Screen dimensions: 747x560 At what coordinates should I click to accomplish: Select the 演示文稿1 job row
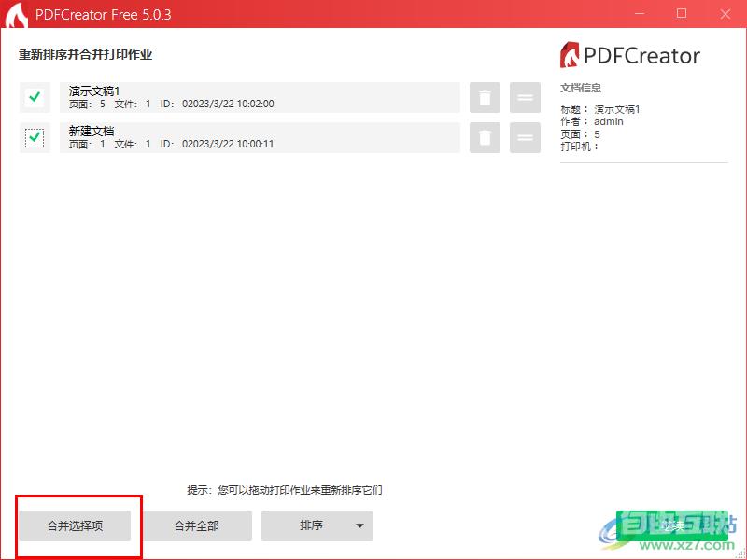click(260, 98)
